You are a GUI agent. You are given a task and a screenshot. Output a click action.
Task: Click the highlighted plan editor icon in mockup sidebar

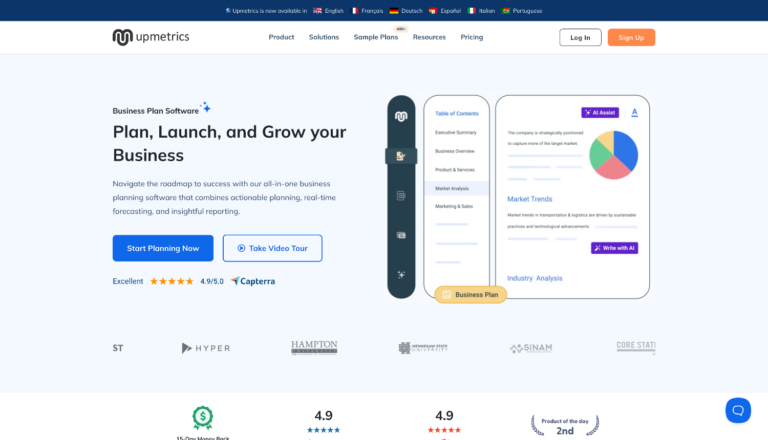coord(401,156)
